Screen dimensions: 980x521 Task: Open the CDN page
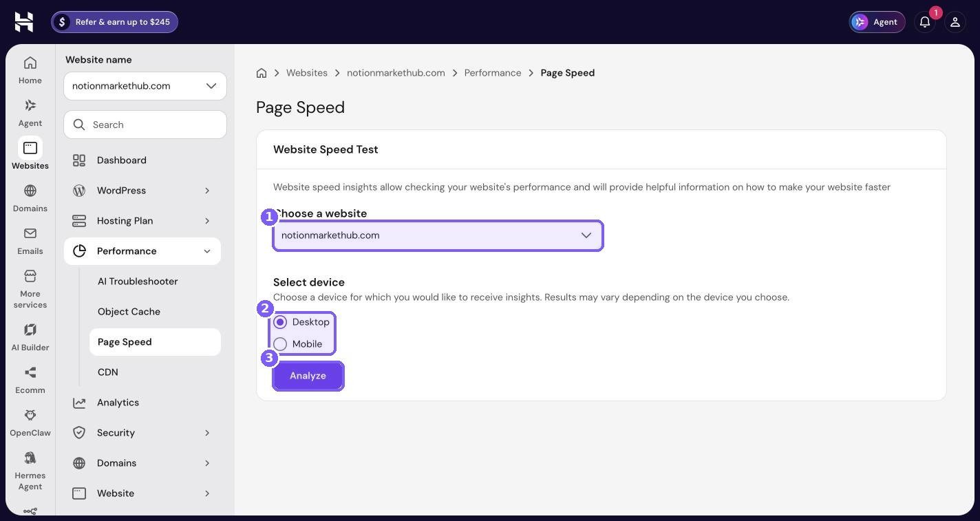pyautogui.click(x=155, y=372)
